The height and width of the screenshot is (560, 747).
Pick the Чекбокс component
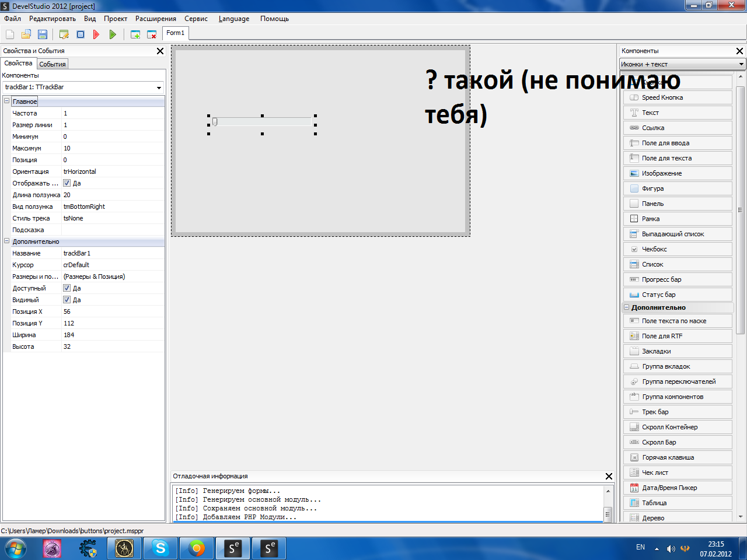(x=678, y=249)
